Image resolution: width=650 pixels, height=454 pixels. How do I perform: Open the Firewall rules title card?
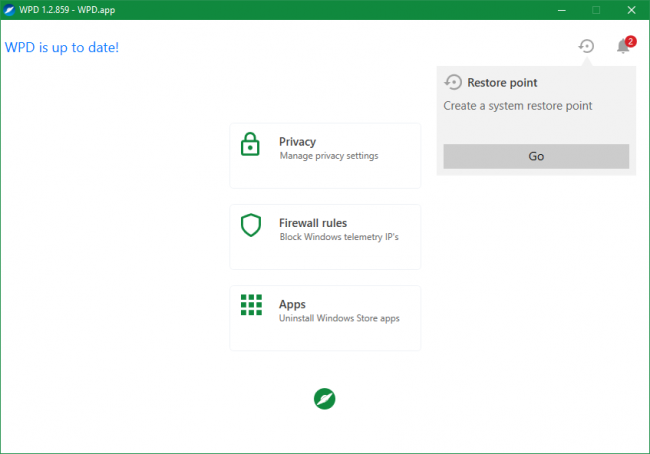(x=325, y=237)
